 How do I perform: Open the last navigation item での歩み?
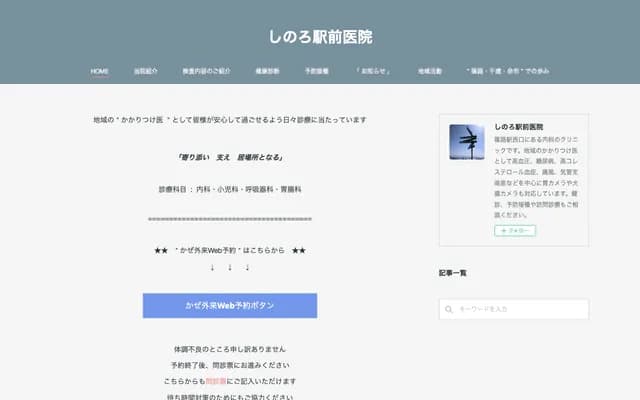point(507,72)
